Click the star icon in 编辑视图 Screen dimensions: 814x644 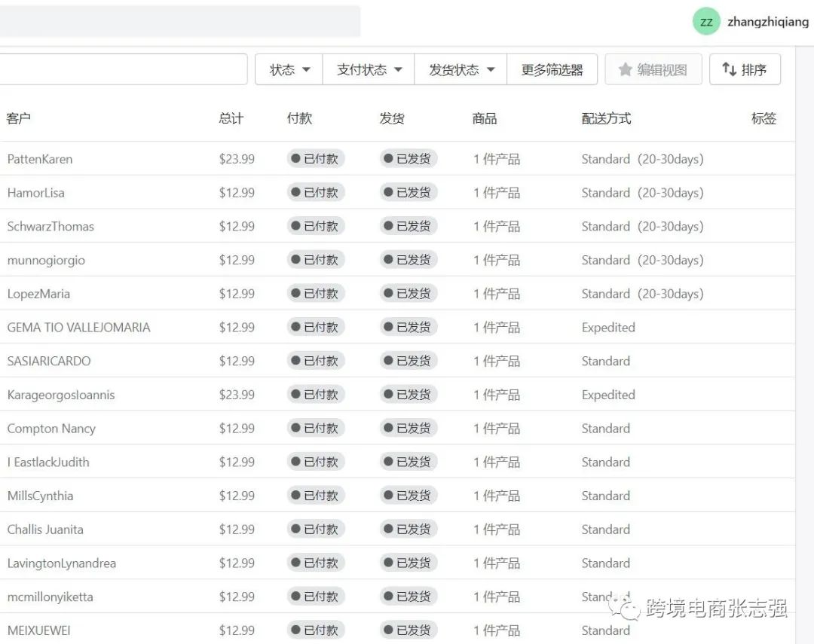coord(625,69)
